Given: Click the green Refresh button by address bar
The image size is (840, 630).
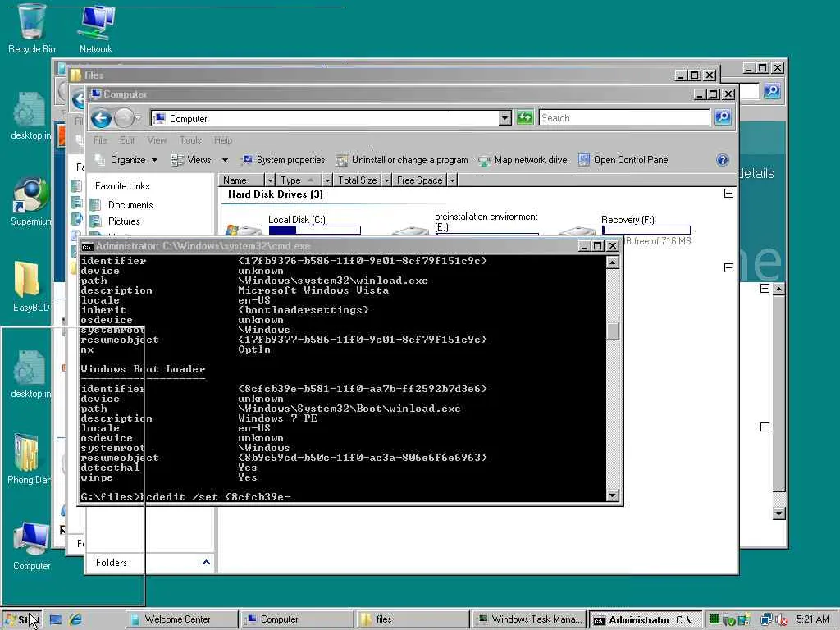Looking at the screenshot, I should point(525,117).
